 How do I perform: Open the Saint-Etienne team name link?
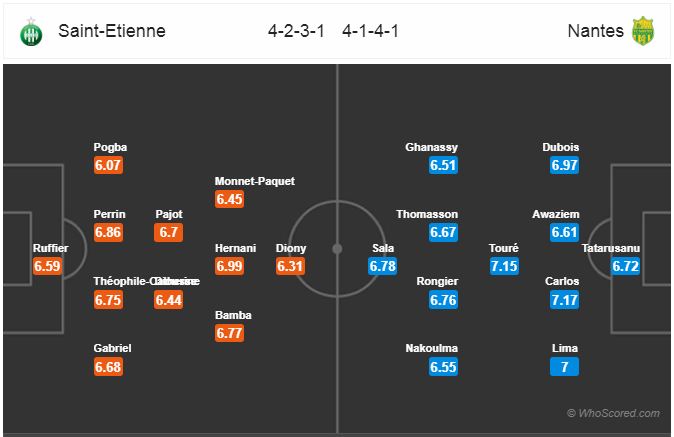[112, 31]
